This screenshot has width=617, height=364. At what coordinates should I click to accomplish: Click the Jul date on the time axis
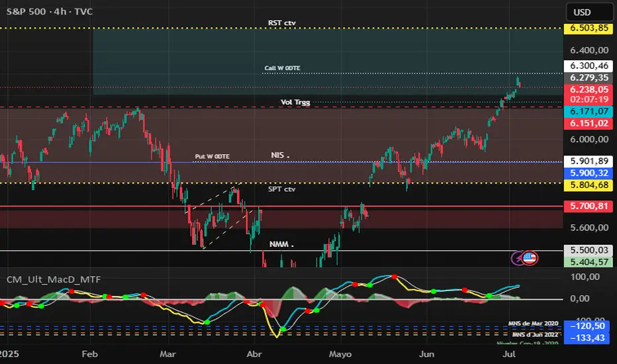coord(509,354)
